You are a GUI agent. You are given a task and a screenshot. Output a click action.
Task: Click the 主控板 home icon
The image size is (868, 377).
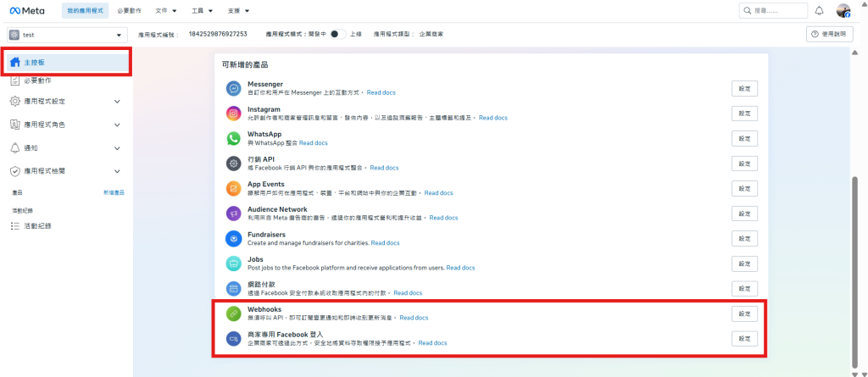pos(15,62)
